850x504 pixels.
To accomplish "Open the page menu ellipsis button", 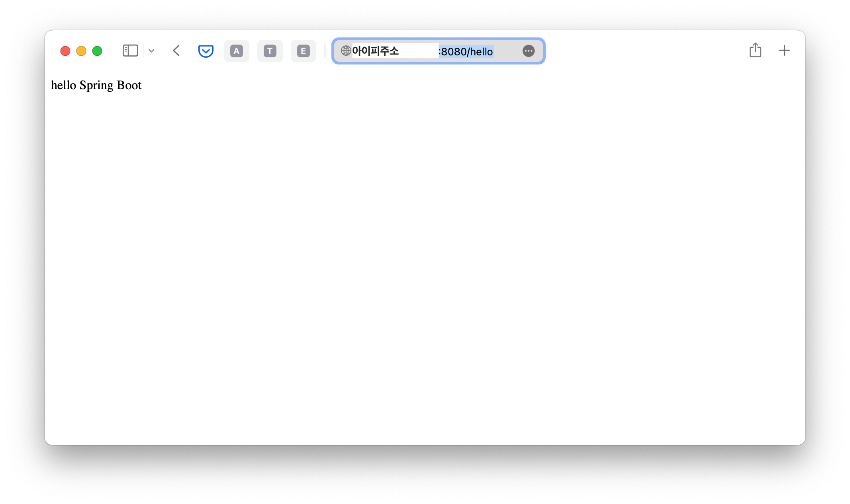I will tap(528, 51).
